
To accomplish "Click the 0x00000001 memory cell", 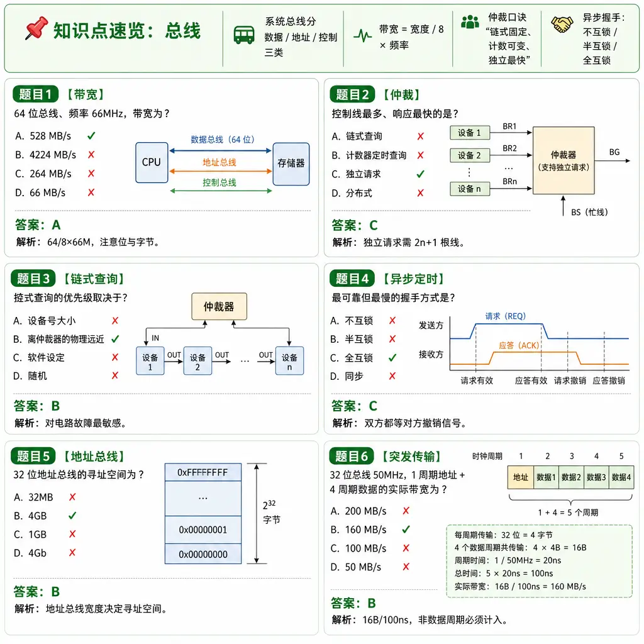I will tap(203, 530).
